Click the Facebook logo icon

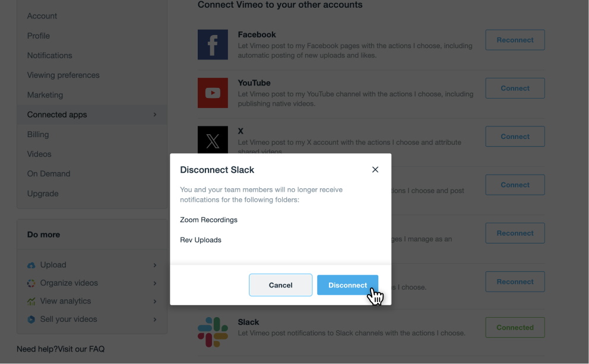pyautogui.click(x=213, y=45)
